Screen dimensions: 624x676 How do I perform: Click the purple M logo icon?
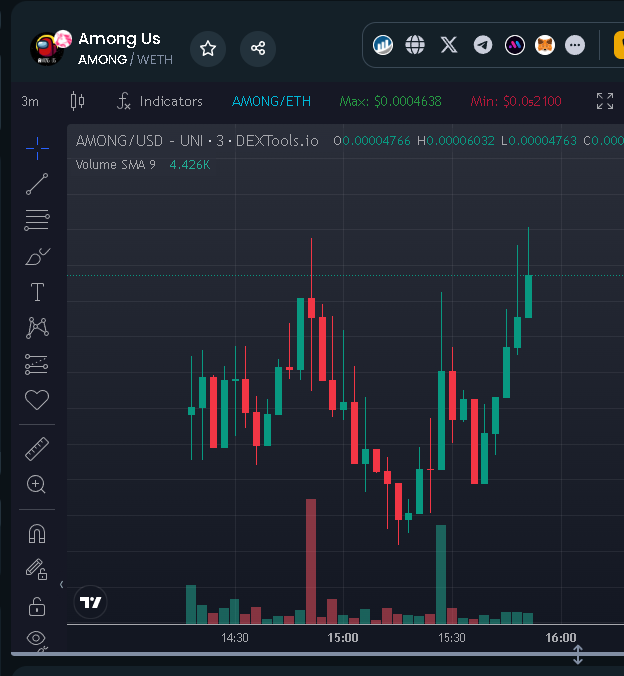pos(514,45)
